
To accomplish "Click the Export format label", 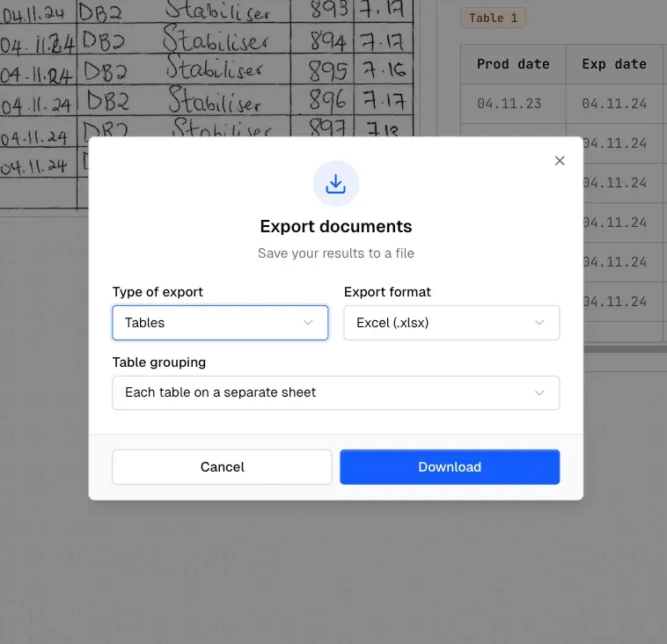I will [387, 292].
